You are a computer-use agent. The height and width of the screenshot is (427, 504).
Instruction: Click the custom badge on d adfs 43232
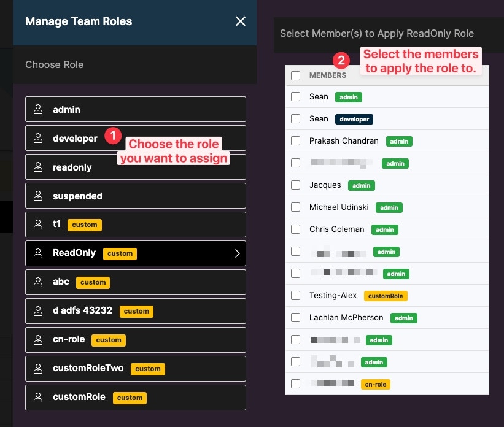click(x=136, y=311)
